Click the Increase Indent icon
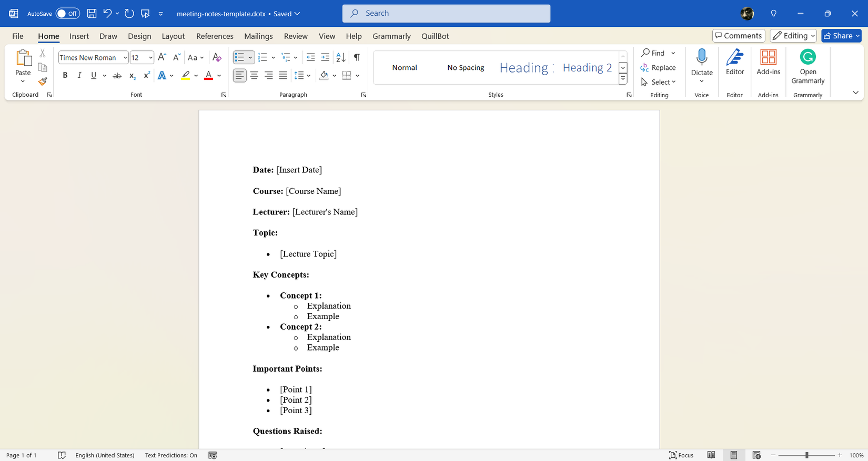Screen dimensions: 868x461 click(325, 57)
